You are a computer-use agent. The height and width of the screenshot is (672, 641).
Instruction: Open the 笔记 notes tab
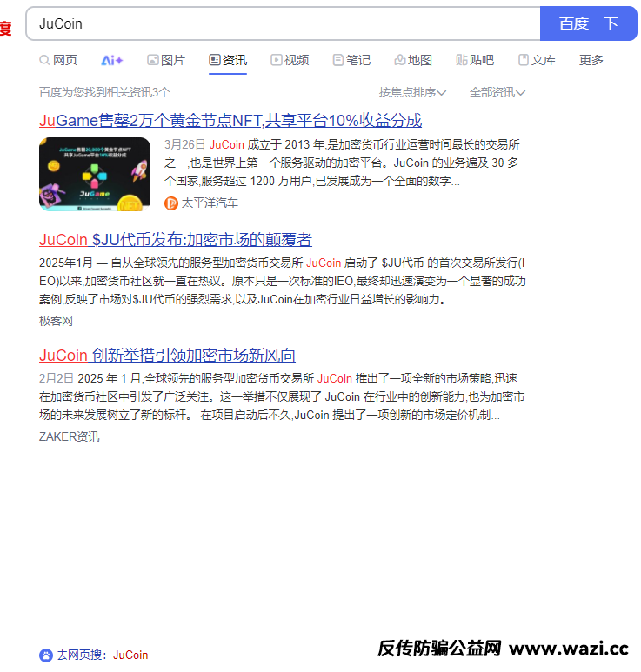coord(351,60)
